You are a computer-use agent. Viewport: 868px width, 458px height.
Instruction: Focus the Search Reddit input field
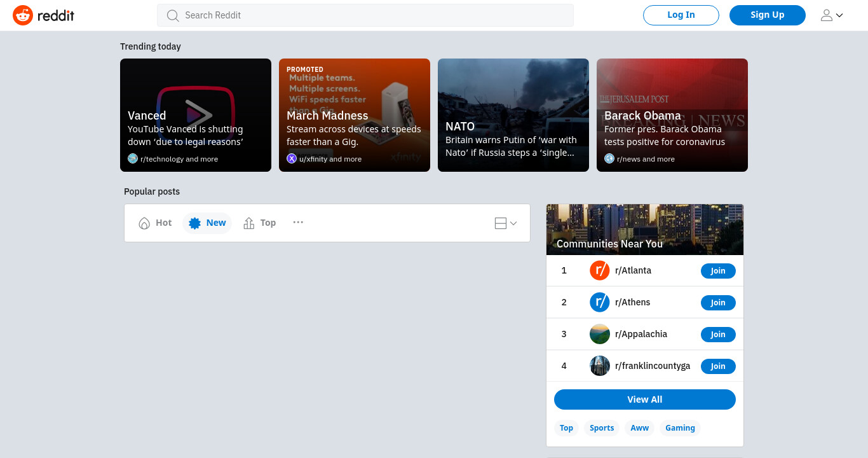[x=365, y=15]
